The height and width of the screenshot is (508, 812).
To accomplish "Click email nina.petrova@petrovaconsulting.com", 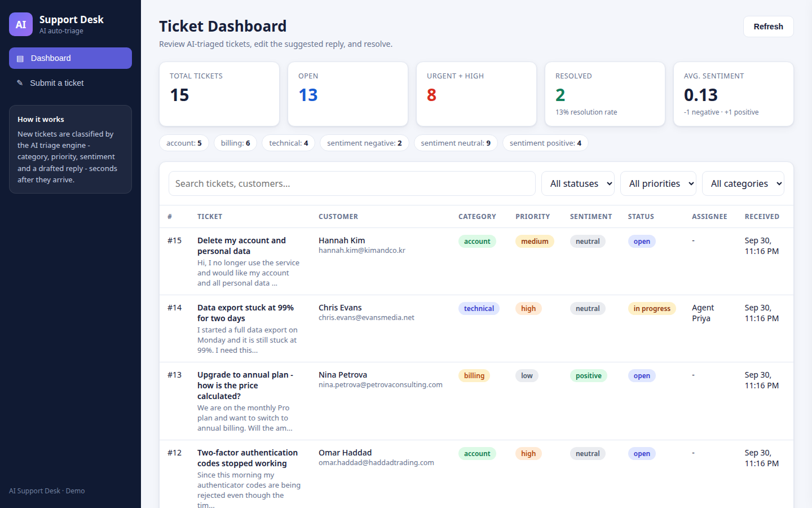I will click(x=381, y=384).
